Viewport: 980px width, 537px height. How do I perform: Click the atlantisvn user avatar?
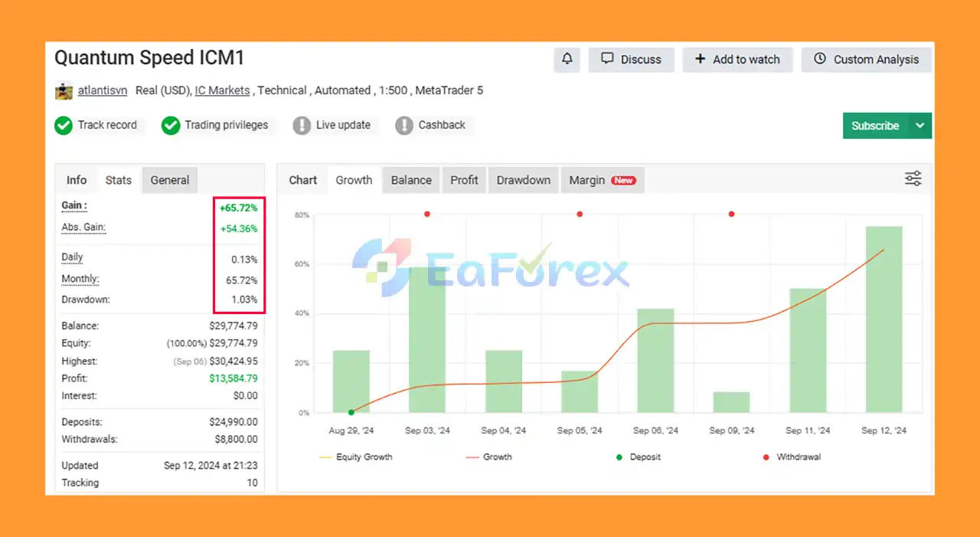point(64,91)
